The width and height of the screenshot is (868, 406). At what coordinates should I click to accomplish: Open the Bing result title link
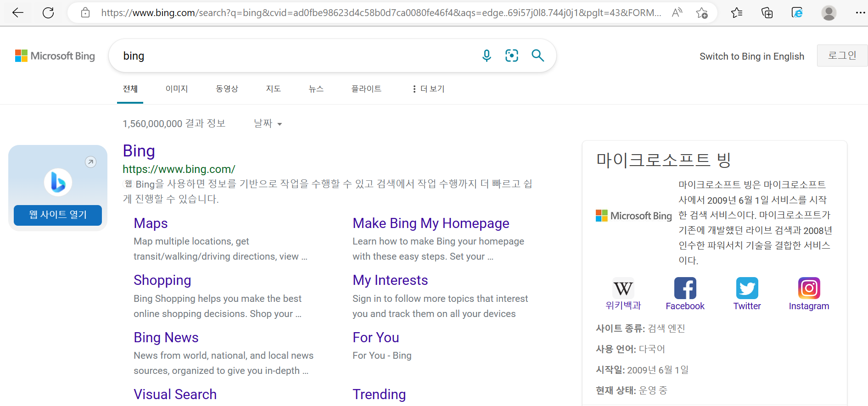139,151
